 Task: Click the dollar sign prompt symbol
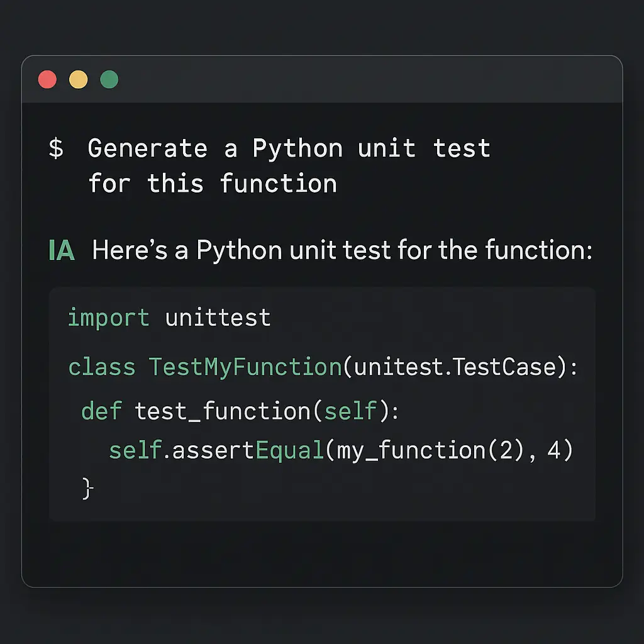coord(56,149)
